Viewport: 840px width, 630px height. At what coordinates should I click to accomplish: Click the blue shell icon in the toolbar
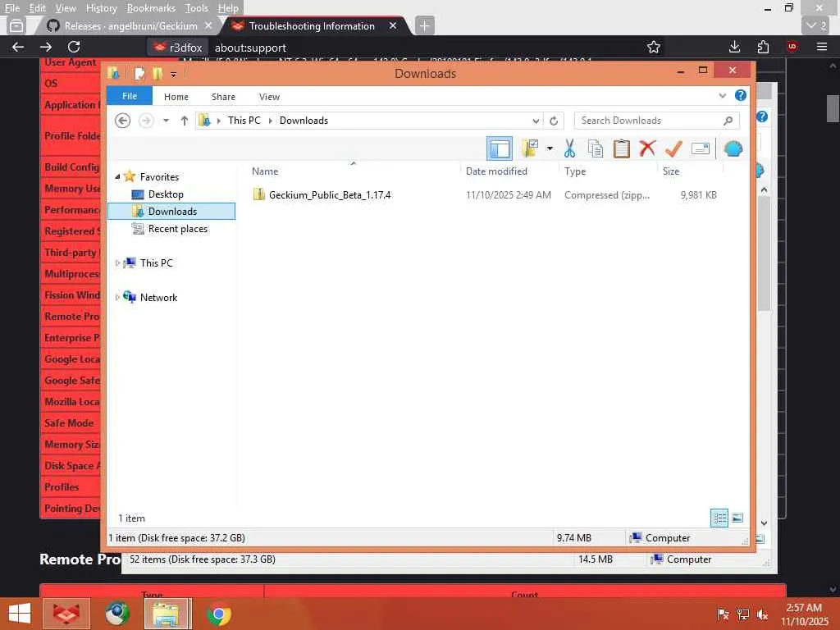coord(733,148)
